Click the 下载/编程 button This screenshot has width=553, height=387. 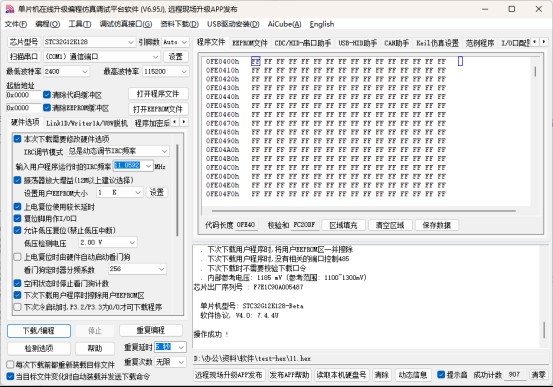(x=39, y=331)
